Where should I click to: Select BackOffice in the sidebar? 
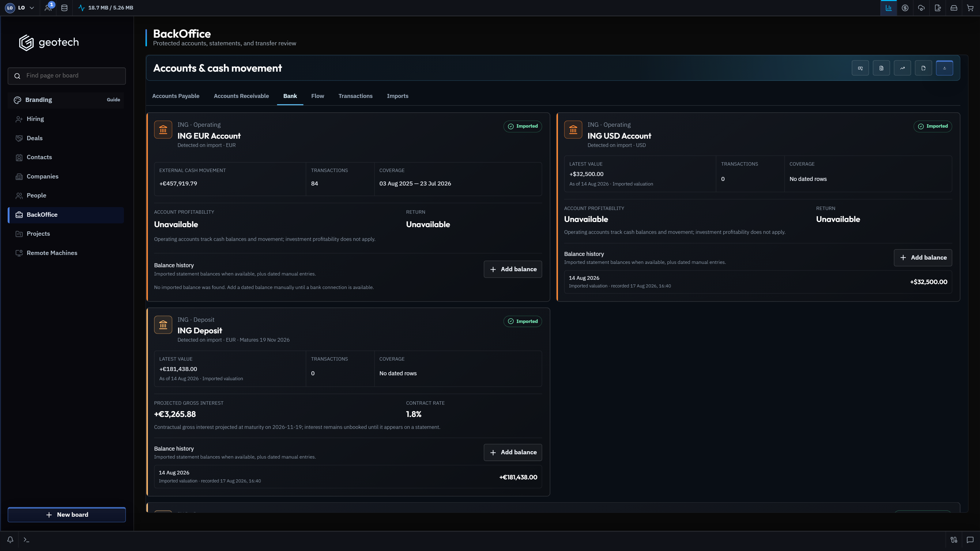pyautogui.click(x=66, y=215)
